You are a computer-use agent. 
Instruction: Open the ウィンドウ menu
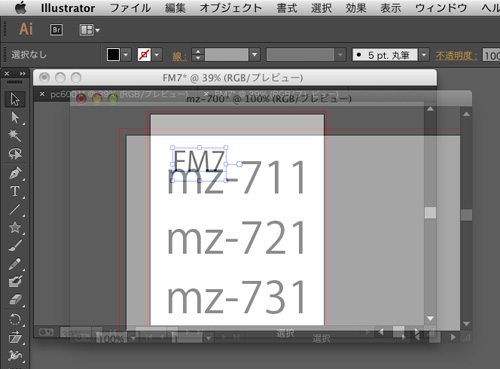pos(441,8)
